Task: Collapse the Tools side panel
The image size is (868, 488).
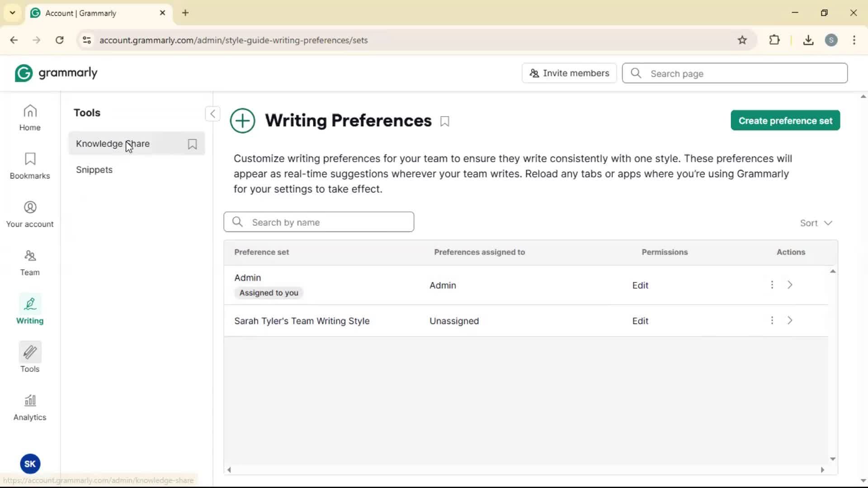Action: coord(212,113)
